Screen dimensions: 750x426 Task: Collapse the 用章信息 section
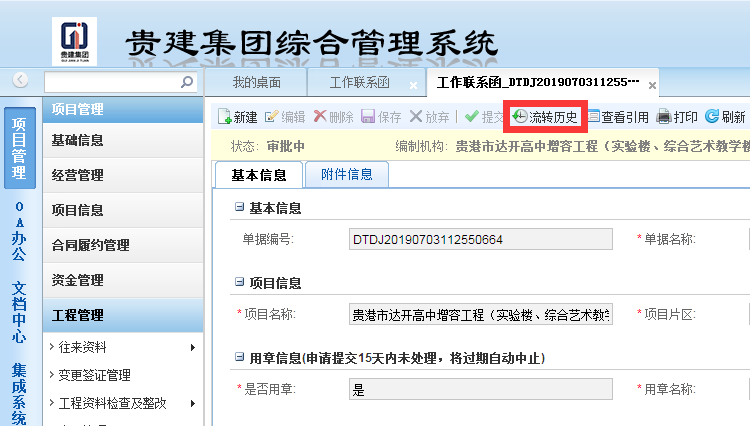pyautogui.click(x=239, y=358)
